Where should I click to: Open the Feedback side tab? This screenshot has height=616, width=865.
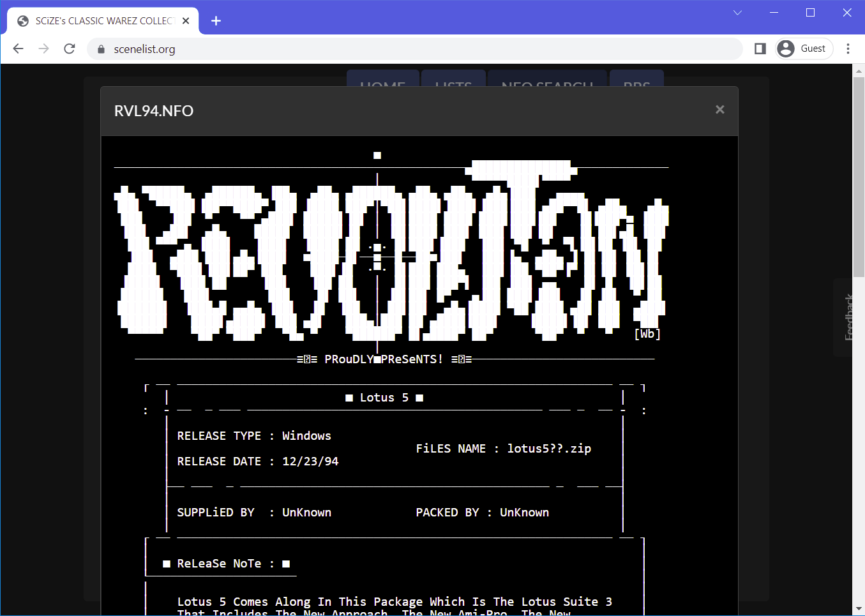click(x=848, y=317)
